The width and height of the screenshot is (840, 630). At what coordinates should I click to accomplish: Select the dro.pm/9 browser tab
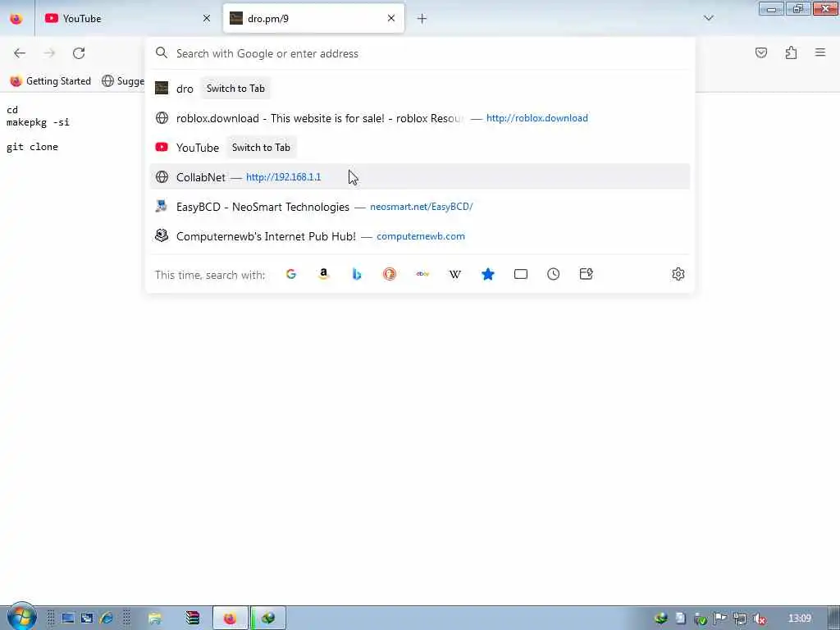click(313, 19)
